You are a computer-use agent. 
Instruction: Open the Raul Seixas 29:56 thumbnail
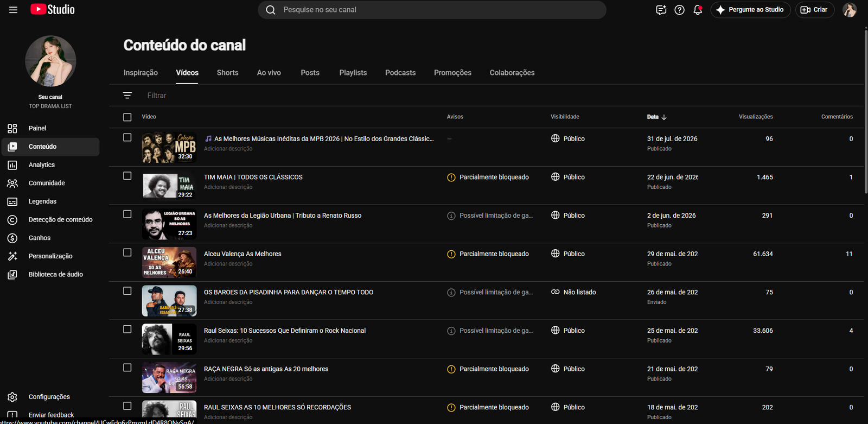pyautogui.click(x=169, y=339)
